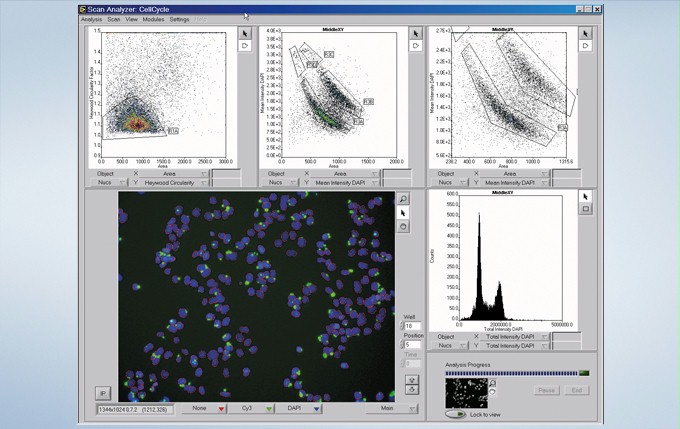Image resolution: width=680 pixels, height=429 pixels.
Task: Open the Main view dropdown
Action: pos(392,408)
